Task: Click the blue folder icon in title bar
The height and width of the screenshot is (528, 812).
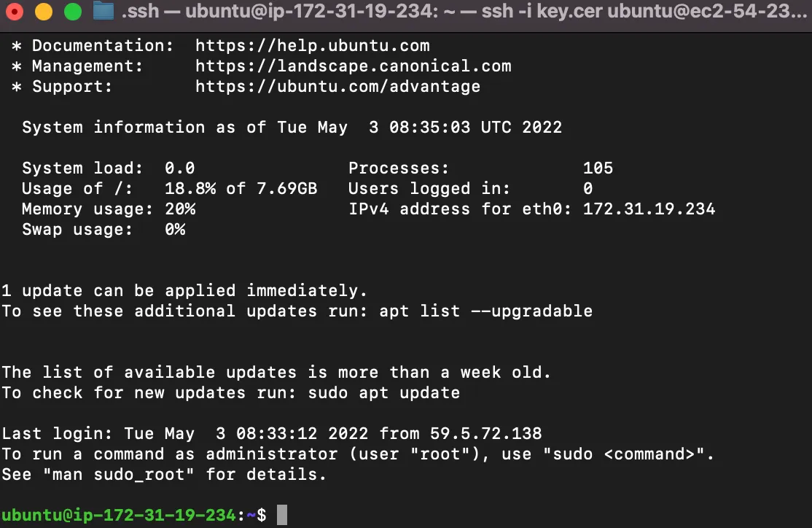Action: tap(103, 10)
